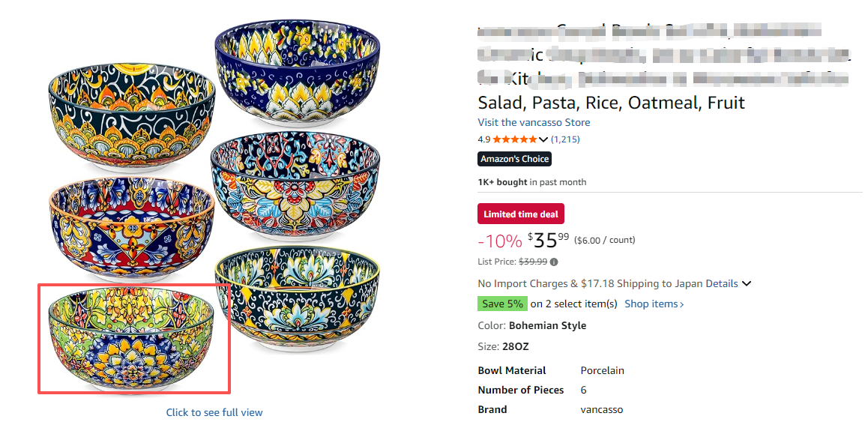Click the 4.9 rating number
The height and width of the screenshot is (422, 868).
[x=483, y=139]
